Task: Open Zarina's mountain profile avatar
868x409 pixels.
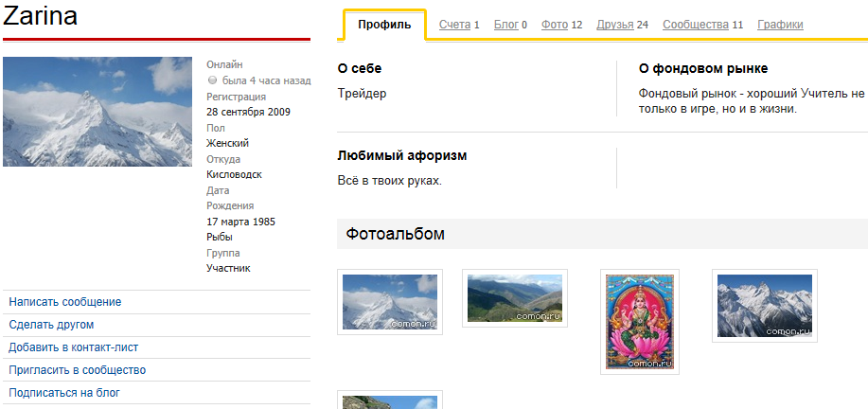Action: (97, 112)
